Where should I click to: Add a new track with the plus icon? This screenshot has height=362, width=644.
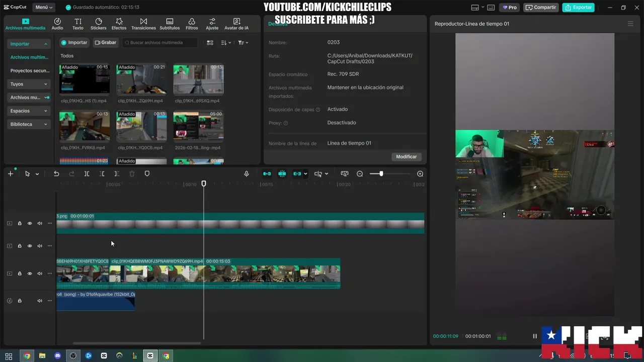point(11,174)
